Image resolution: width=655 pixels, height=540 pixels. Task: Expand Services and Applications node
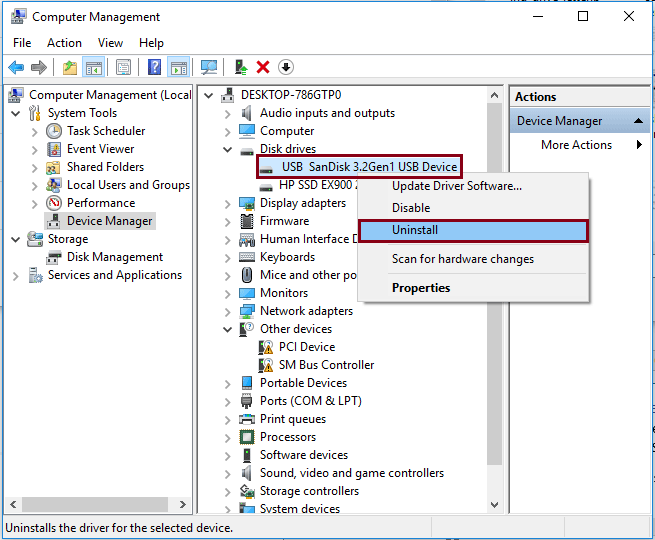tap(15, 276)
